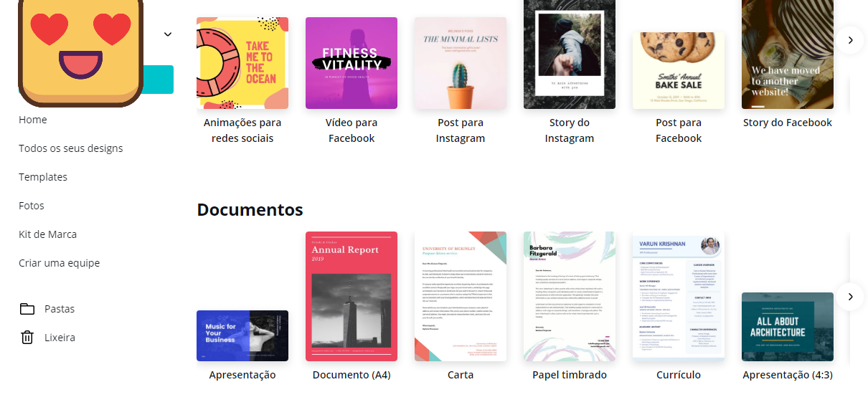Open All About Architecture thumbnail
868x415 pixels.
(x=788, y=327)
